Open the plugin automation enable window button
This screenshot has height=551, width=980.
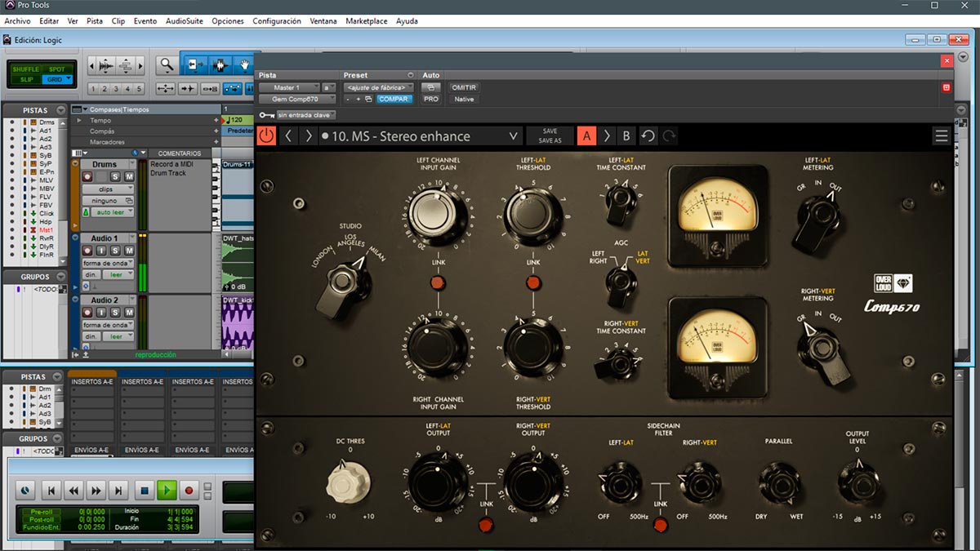[x=430, y=87]
